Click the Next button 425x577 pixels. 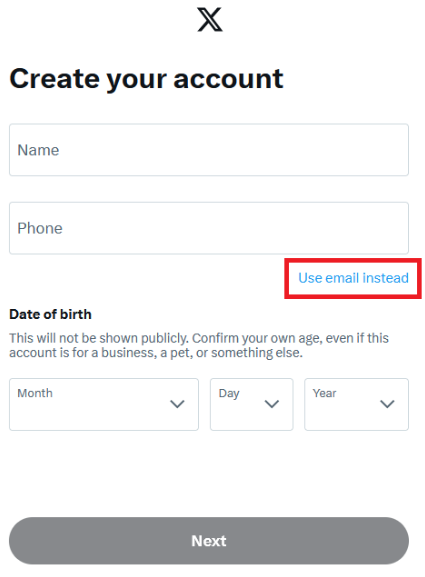(209, 541)
